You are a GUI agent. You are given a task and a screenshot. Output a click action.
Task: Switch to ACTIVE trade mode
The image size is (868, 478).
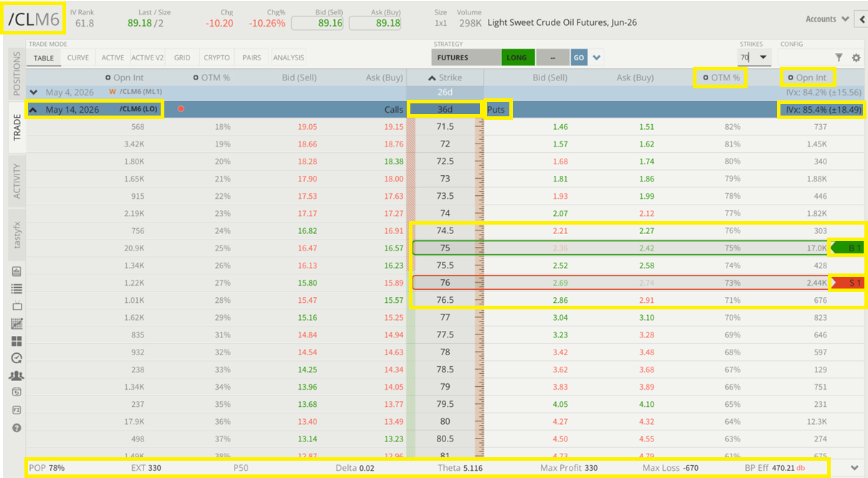(113, 58)
